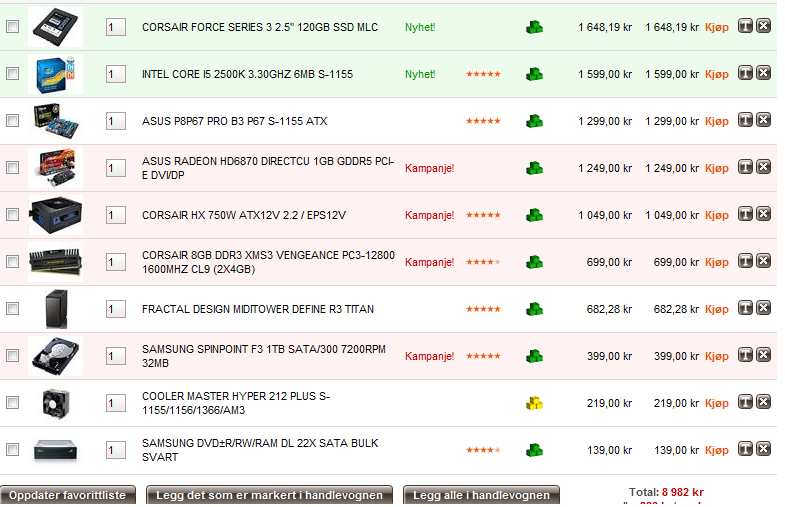This screenshot has height=507, width=785.
Task: Remove ASUS Radeon HD6870 with X icon
Action: coord(763,167)
